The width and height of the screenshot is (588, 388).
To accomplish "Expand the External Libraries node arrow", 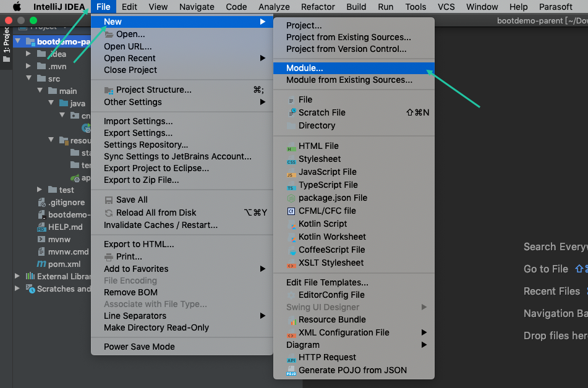I will tap(17, 276).
